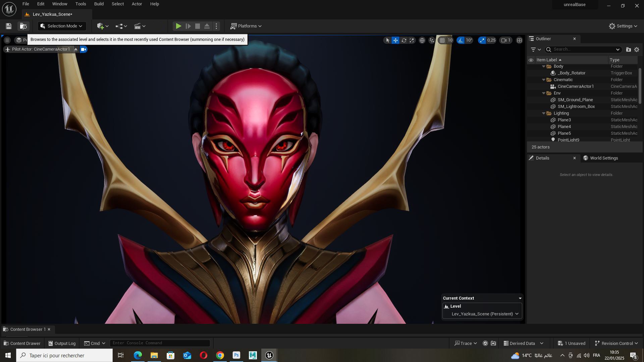Viewport: 644px width, 362px height.
Task: Change scale snap value 0,25
Action: click(491, 40)
